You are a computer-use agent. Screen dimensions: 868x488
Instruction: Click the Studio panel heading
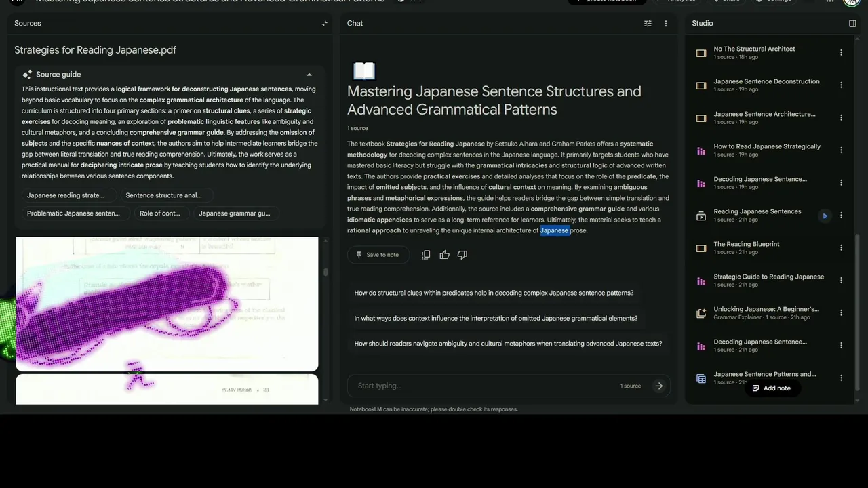703,23
